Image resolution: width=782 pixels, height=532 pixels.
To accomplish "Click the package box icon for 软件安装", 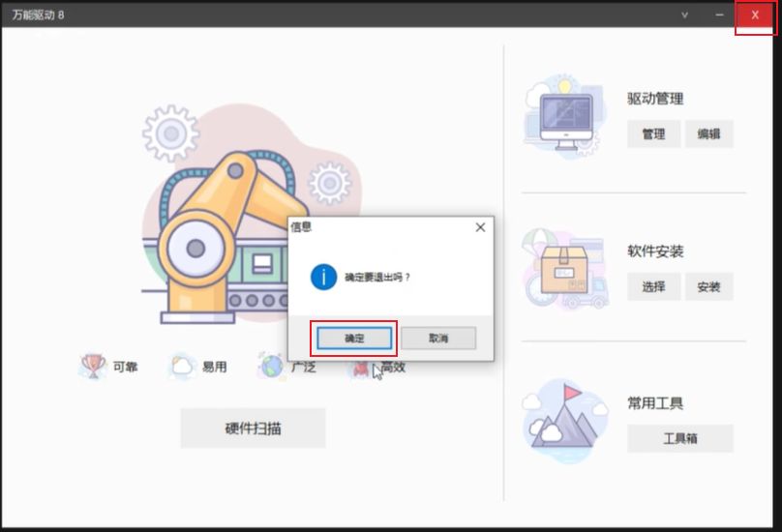I will [x=565, y=268].
